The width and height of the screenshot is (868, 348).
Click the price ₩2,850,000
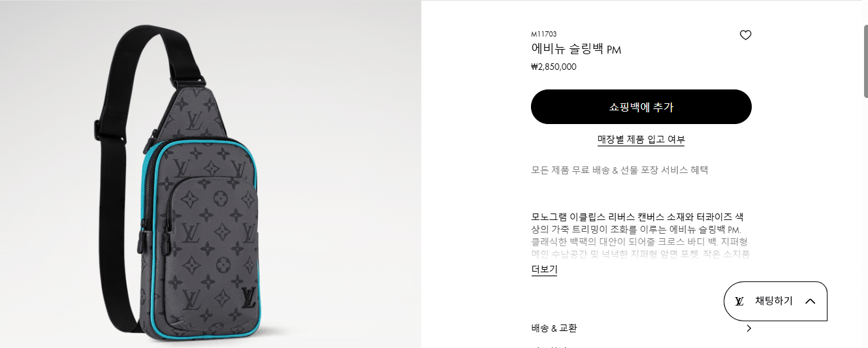[554, 67]
